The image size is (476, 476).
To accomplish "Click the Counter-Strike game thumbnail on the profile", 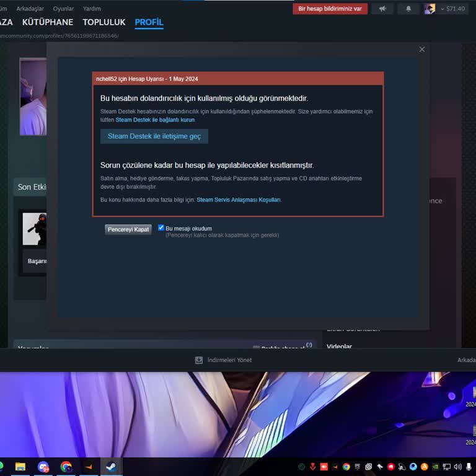I will point(35,229).
